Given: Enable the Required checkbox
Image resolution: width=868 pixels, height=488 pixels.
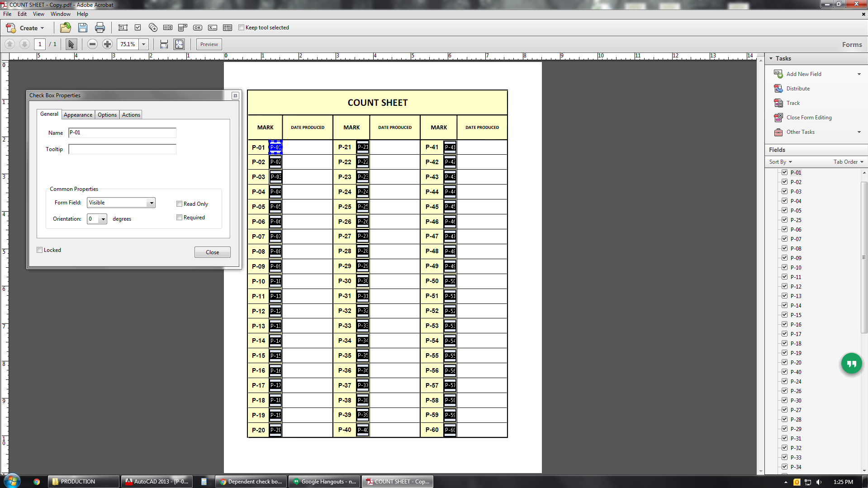Looking at the screenshot, I should pos(179,218).
